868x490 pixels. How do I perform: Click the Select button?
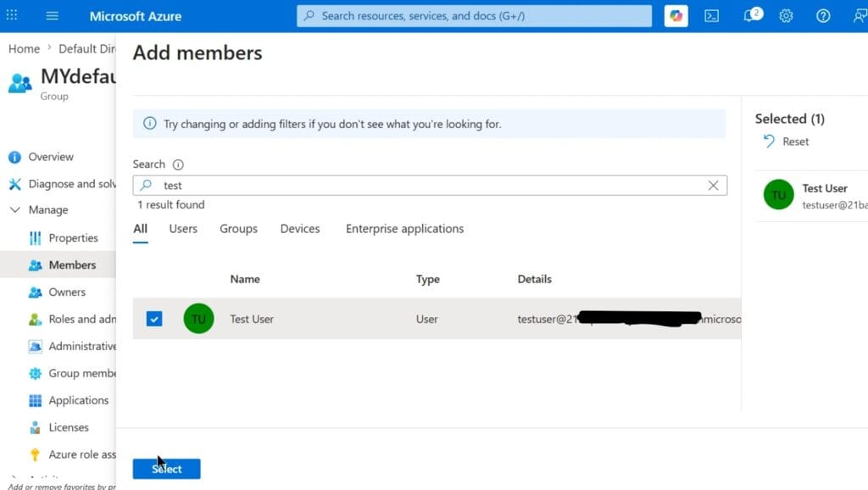tap(167, 469)
